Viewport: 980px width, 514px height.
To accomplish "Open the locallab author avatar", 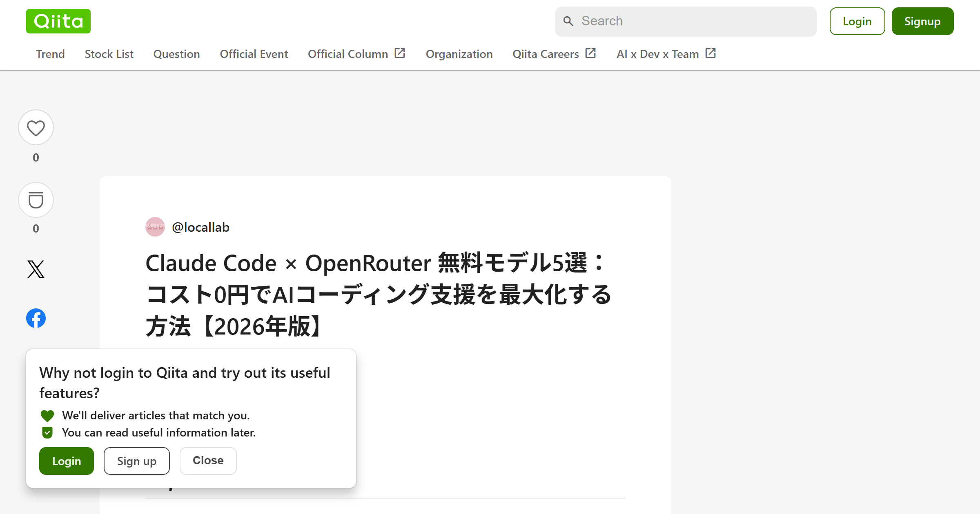I will [155, 227].
